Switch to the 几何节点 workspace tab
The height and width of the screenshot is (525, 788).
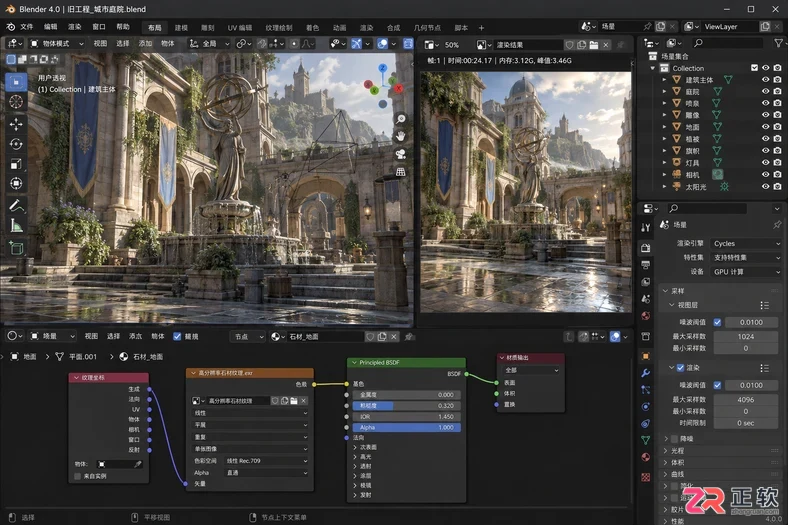(427, 28)
